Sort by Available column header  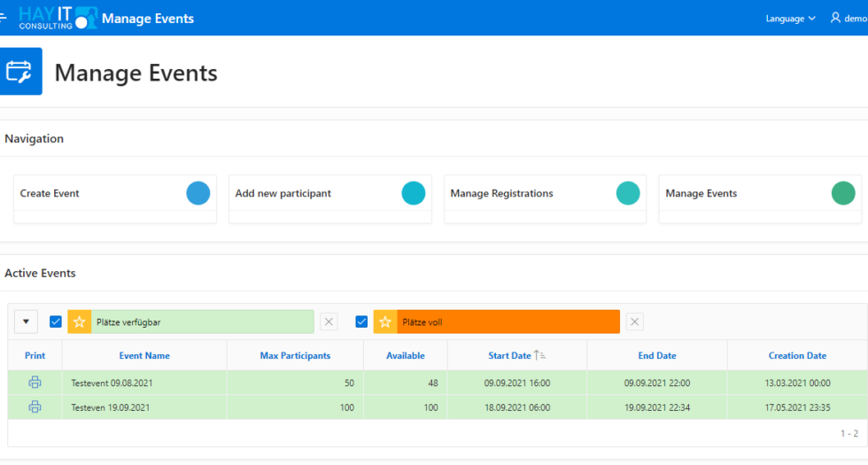(406, 355)
